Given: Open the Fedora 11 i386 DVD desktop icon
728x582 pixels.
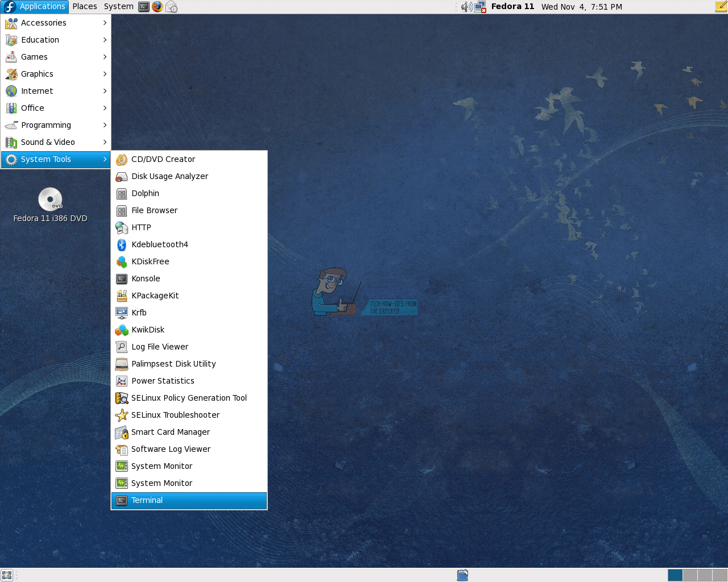Looking at the screenshot, I should tap(50, 200).
